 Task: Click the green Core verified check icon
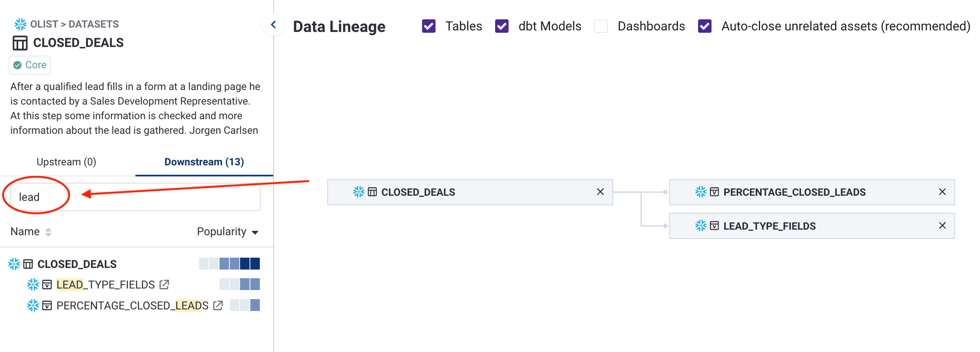click(x=17, y=65)
